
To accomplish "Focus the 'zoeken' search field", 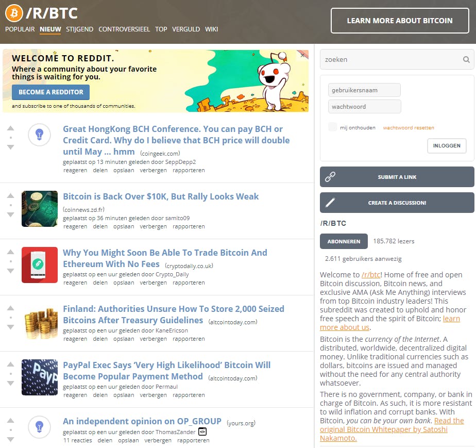I will point(397,59).
